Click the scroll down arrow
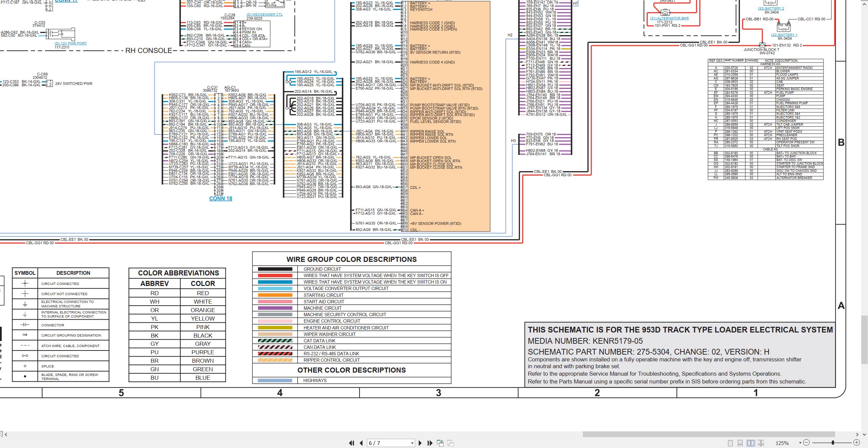The height and width of the screenshot is (448, 868). [864, 434]
